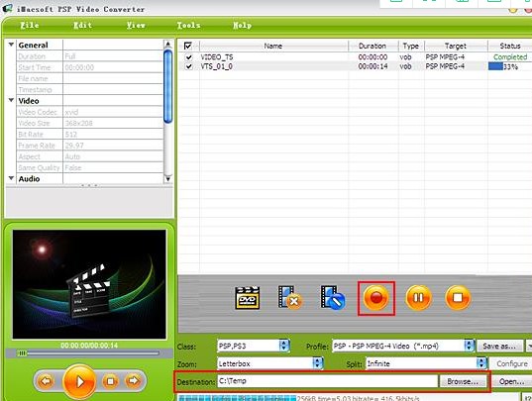
Task: Open the View menu
Action: click(x=136, y=25)
